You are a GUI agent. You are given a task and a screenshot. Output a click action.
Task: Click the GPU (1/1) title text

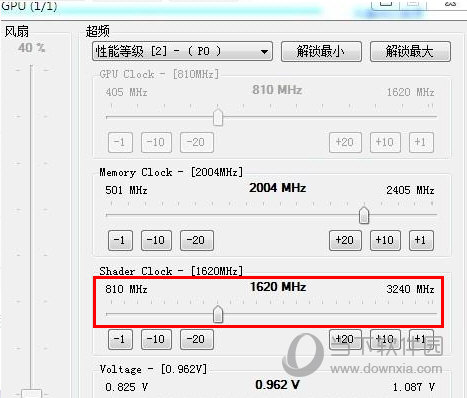click(29, 6)
